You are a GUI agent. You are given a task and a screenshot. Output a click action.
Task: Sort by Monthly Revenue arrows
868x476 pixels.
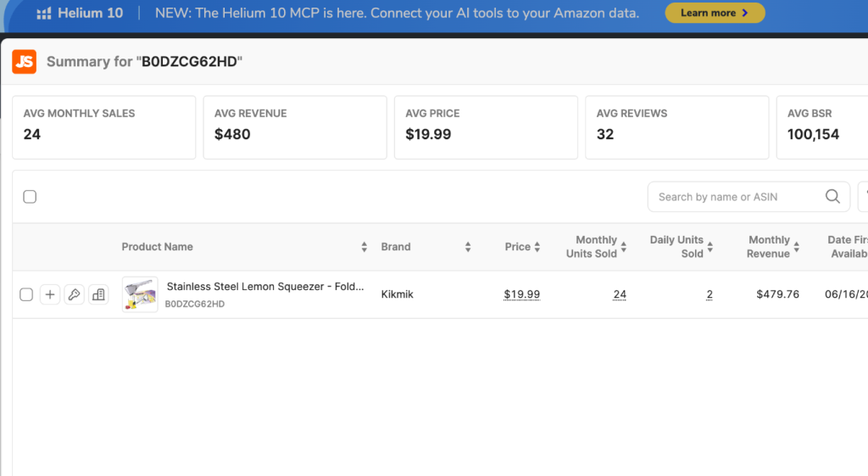pos(796,247)
